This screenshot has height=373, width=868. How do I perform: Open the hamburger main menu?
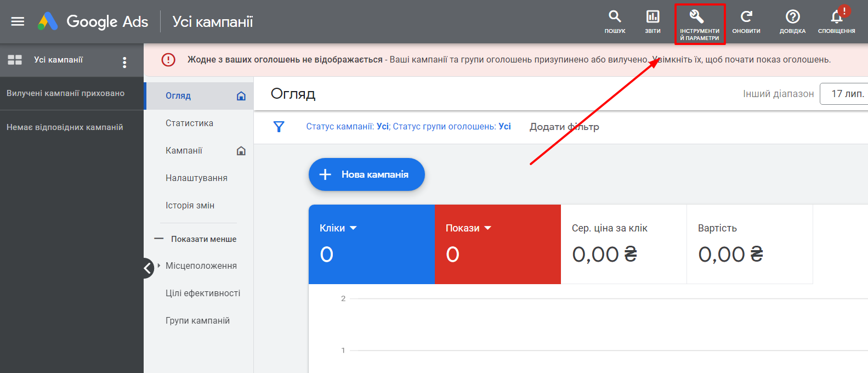(18, 21)
